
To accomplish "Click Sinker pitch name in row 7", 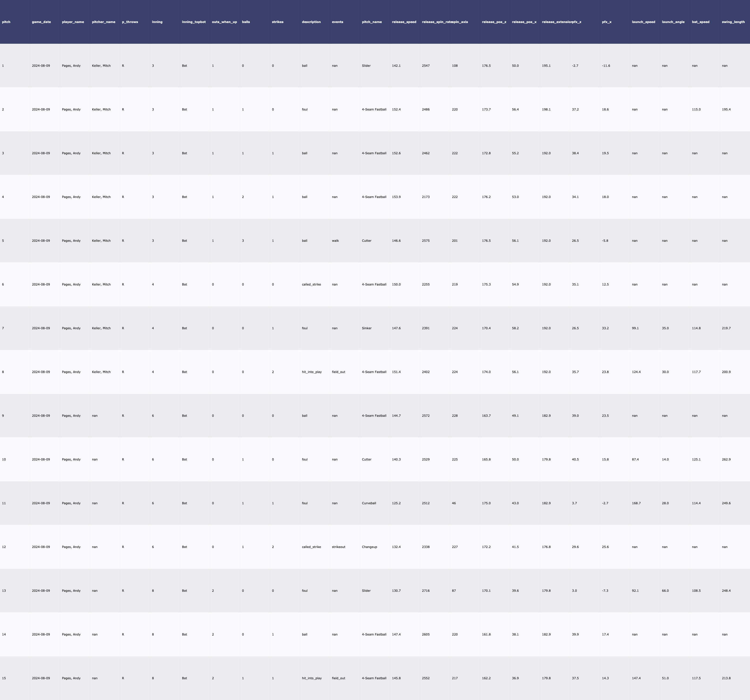I will (x=366, y=328).
